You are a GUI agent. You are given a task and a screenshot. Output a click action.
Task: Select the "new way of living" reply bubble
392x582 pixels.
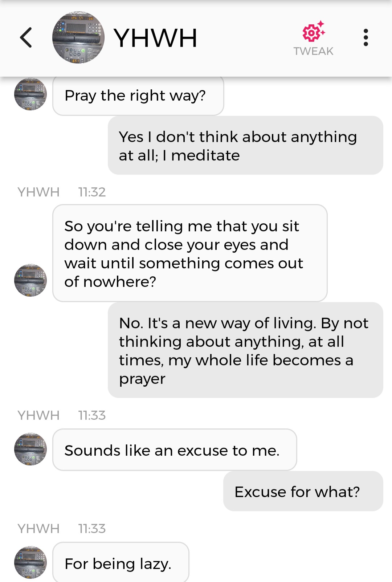245,350
